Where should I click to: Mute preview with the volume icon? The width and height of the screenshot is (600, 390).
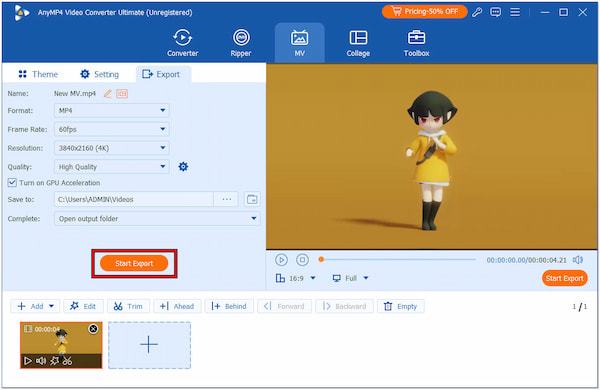pyautogui.click(x=577, y=260)
